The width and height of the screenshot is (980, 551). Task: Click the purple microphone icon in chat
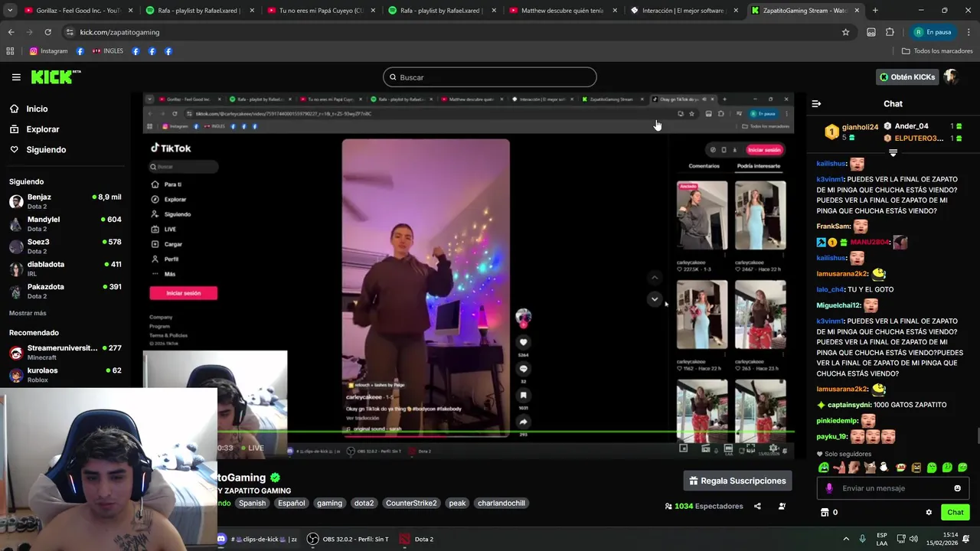coord(829,488)
